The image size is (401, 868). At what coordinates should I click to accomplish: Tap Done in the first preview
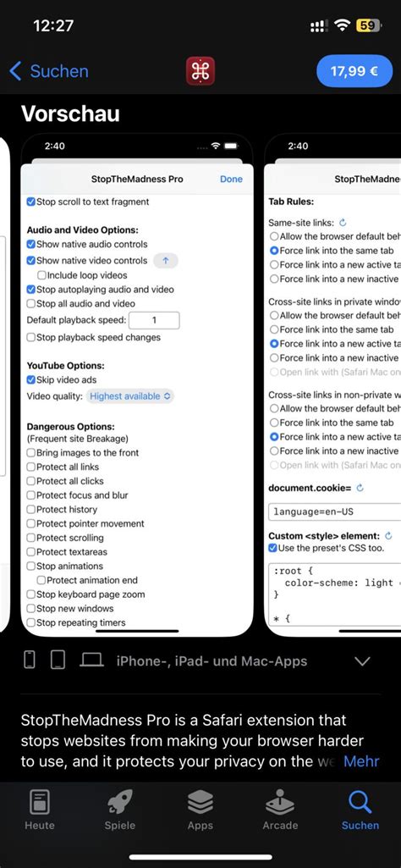click(231, 179)
